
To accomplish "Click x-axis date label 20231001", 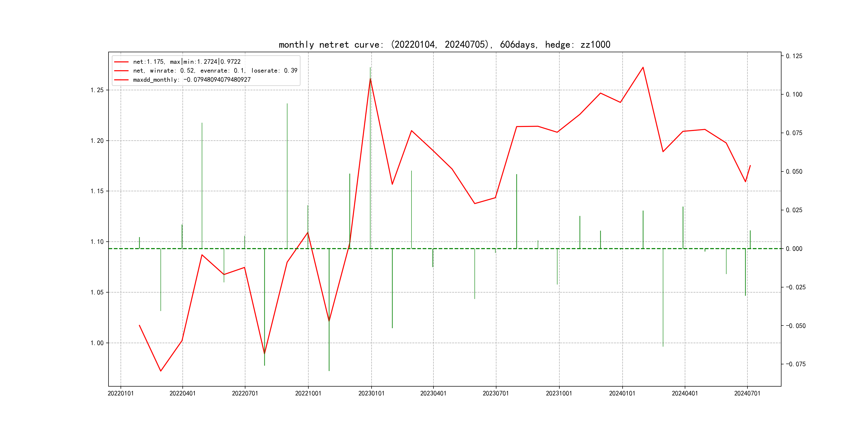I will [x=559, y=394].
